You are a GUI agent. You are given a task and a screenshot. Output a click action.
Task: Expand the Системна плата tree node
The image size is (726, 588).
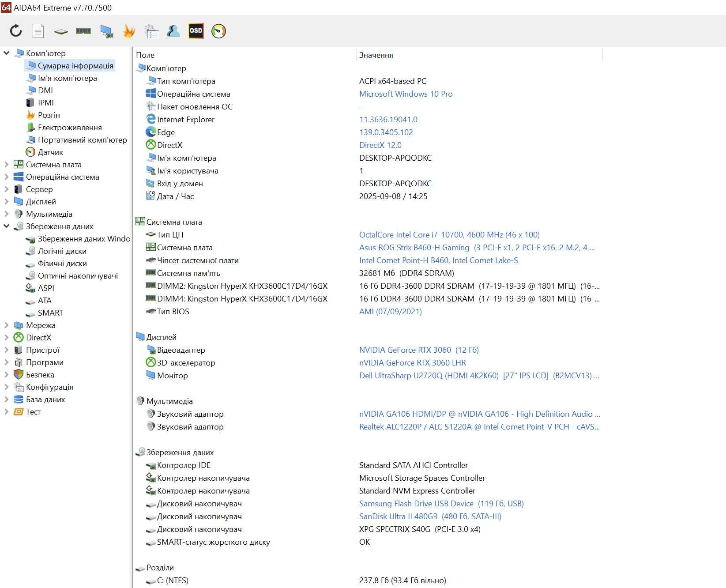point(6,164)
